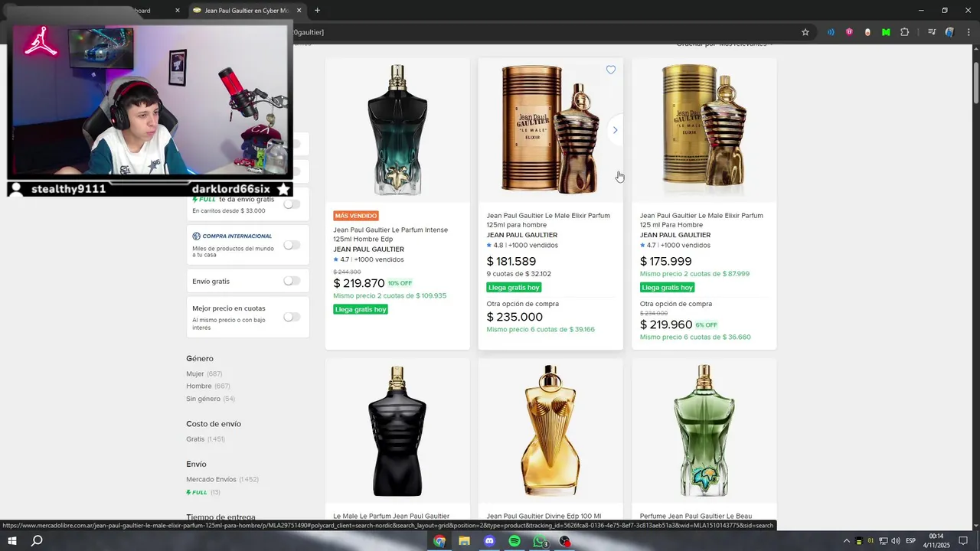Viewport: 980px width, 551px height.
Task: Open Discord from the taskbar
Action: (489, 541)
